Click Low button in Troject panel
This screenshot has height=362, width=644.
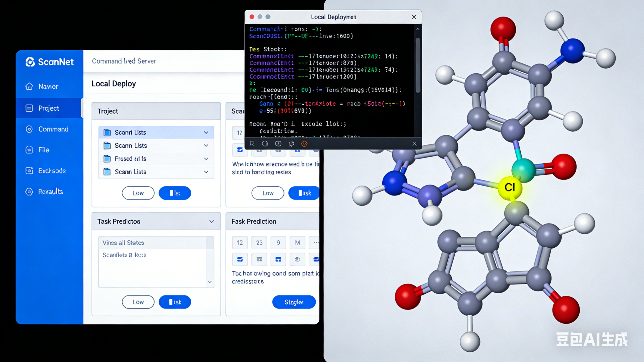[x=138, y=193]
